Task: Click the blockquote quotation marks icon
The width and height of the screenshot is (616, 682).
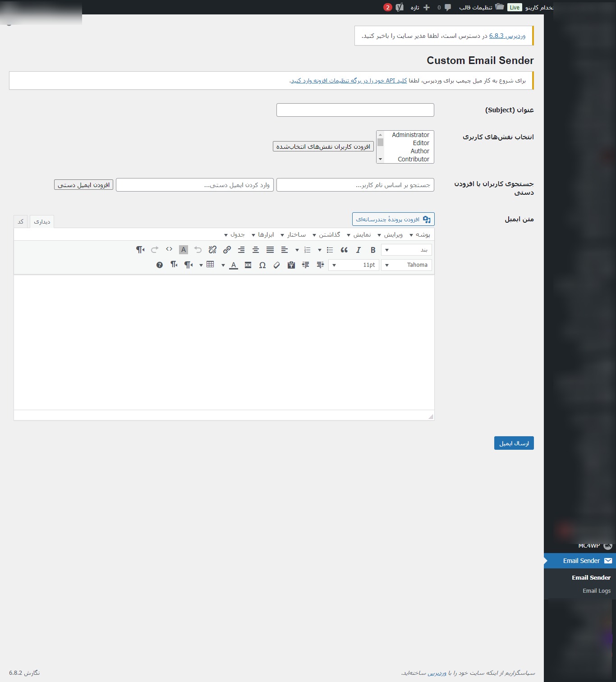Action: (344, 250)
